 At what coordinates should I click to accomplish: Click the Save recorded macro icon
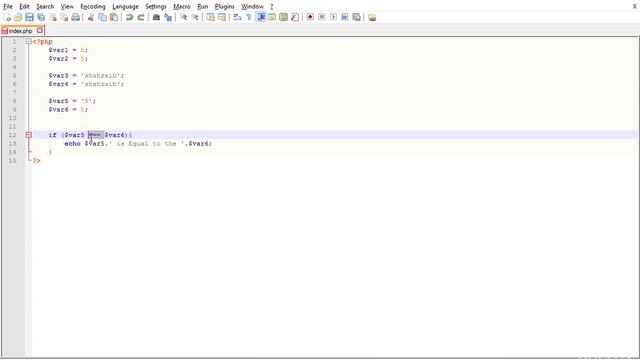pos(356,17)
